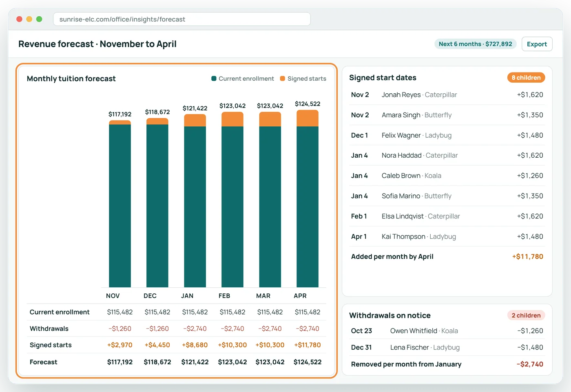Click the JAN orange signed starts segment
571x392 pixels.
click(195, 120)
